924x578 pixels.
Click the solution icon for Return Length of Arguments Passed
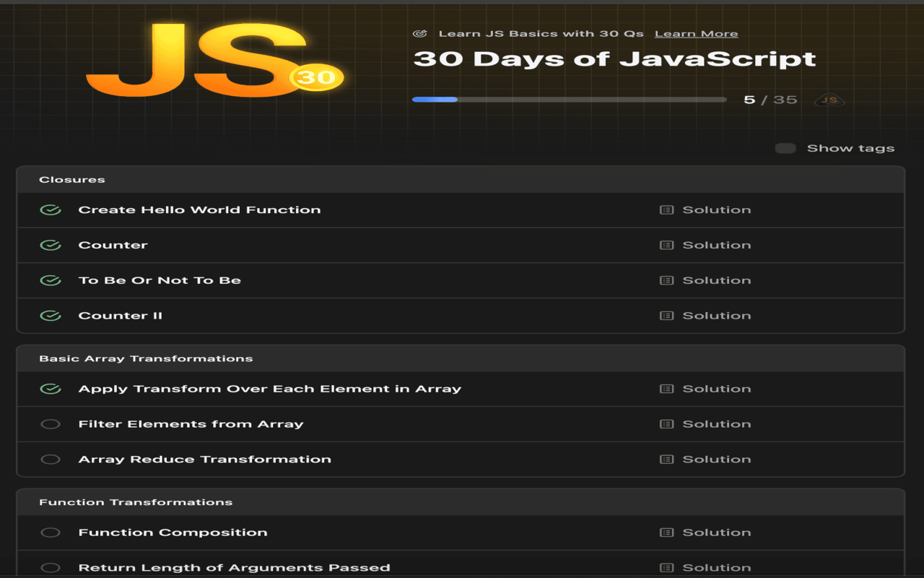click(x=667, y=568)
